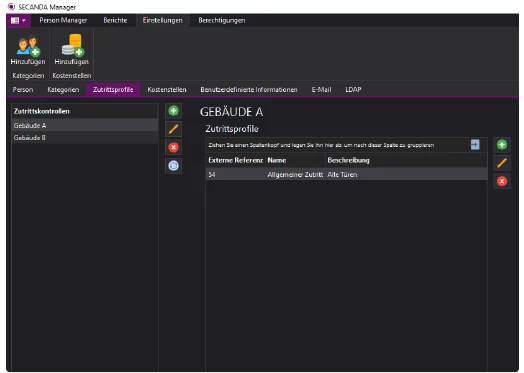The height and width of the screenshot is (373, 524).
Task: Click the Hinzufügen Kostenstellen coins icon
Action: point(73,45)
